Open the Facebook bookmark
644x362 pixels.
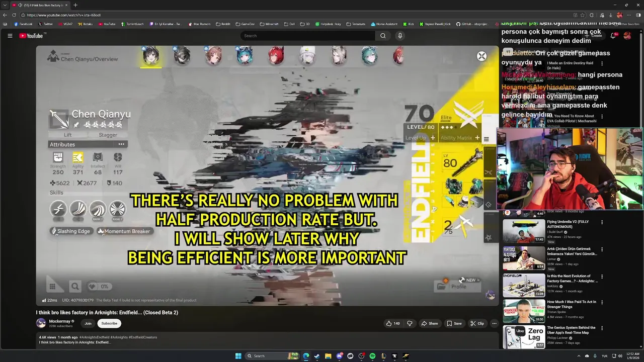(x=23, y=24)
